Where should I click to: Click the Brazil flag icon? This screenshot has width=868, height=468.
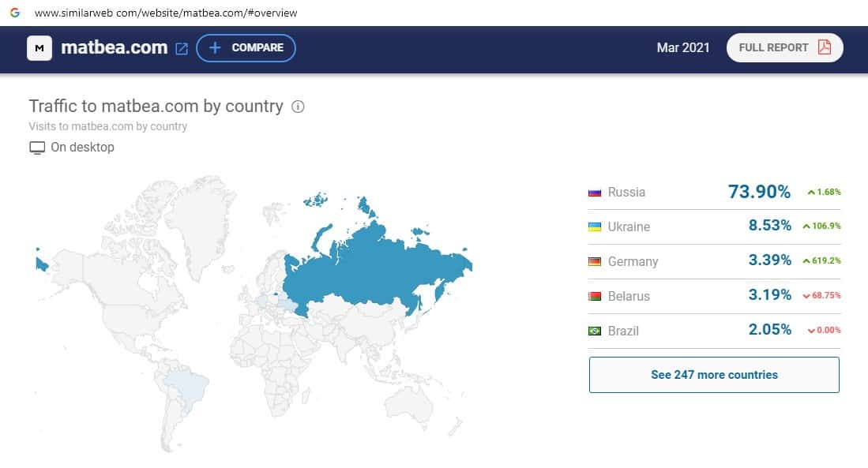(x=595, y=331)
